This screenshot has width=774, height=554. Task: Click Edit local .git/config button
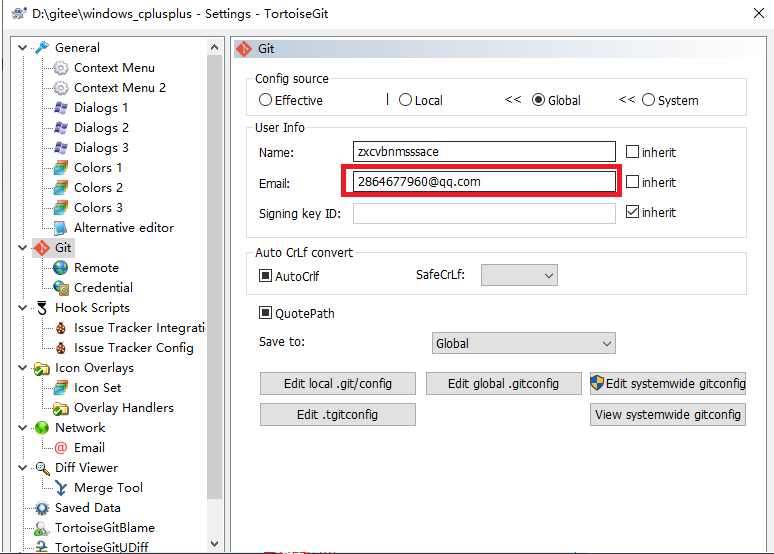click(338, 384)
